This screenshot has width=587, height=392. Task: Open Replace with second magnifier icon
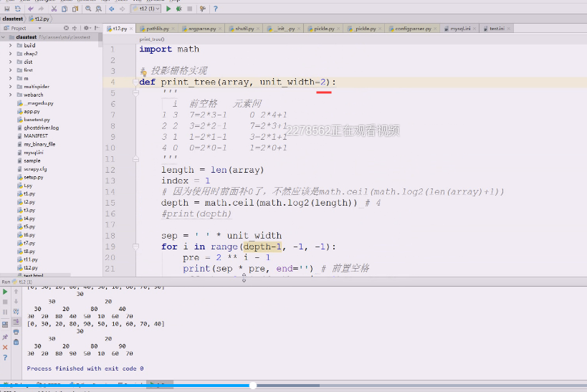click(x=99, y=9)
